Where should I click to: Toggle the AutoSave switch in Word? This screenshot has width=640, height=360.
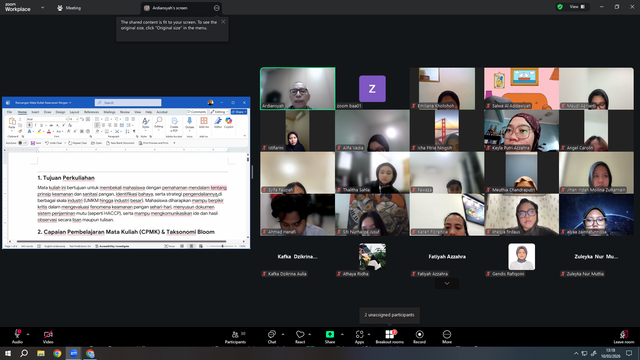coord(22,143)
